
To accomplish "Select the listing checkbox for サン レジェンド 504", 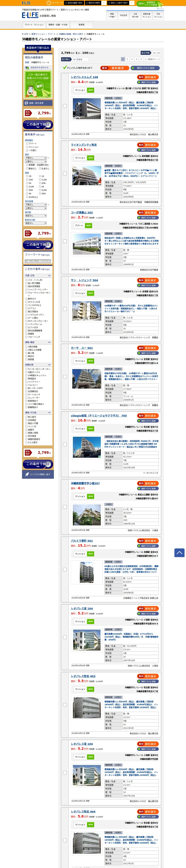I will (65, 309).
